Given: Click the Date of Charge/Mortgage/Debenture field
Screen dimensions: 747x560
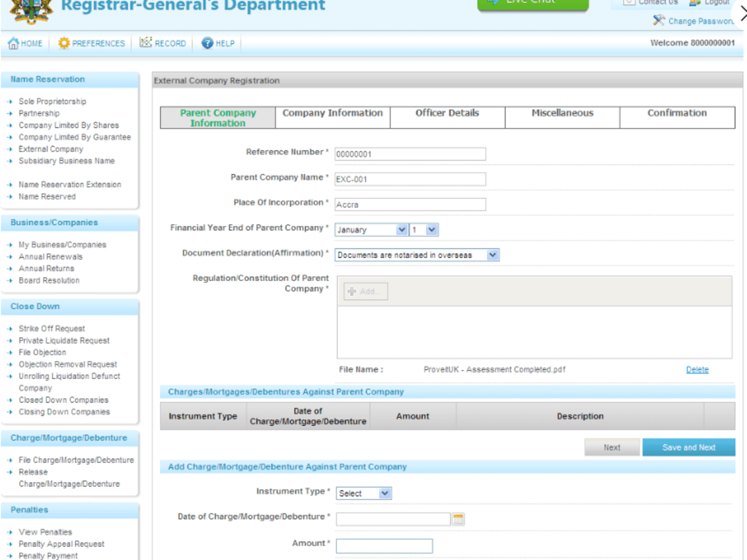Looking at the screenshot, I should (x=393, y=519).
